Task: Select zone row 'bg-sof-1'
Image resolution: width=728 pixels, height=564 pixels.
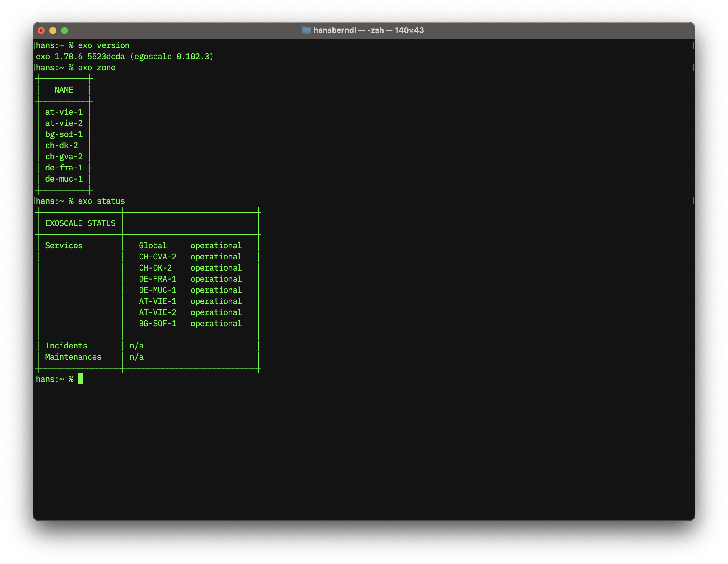Action: [x=64, y=134]
